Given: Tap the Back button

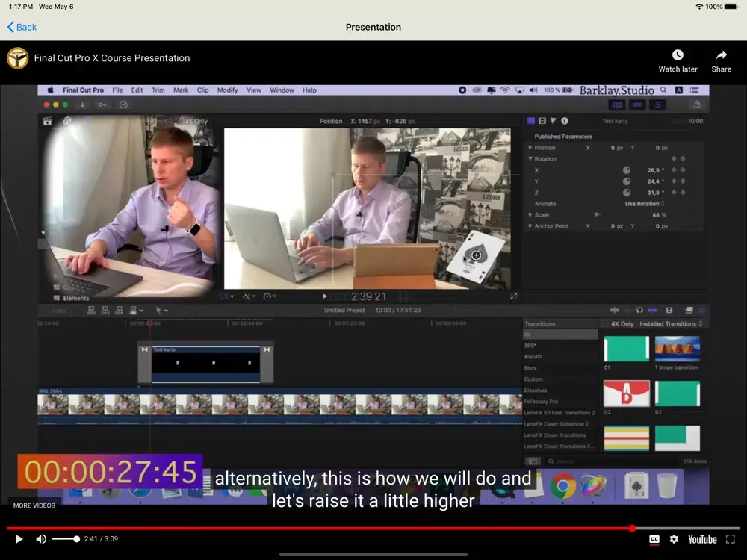Looking at the screenshot, I should click(22, 27).
